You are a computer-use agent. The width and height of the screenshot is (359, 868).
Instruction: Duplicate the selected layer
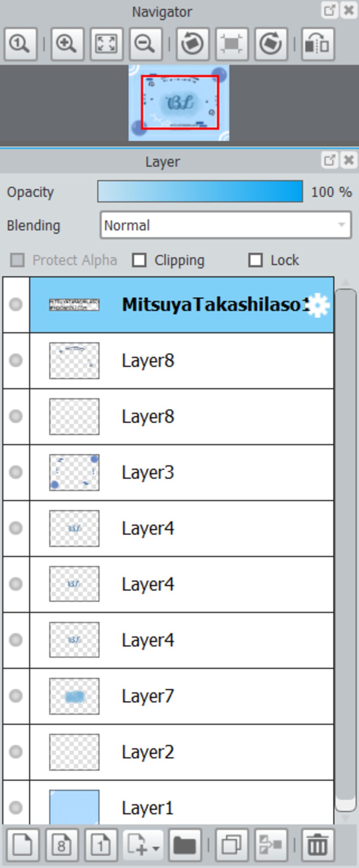coord(232,845)
